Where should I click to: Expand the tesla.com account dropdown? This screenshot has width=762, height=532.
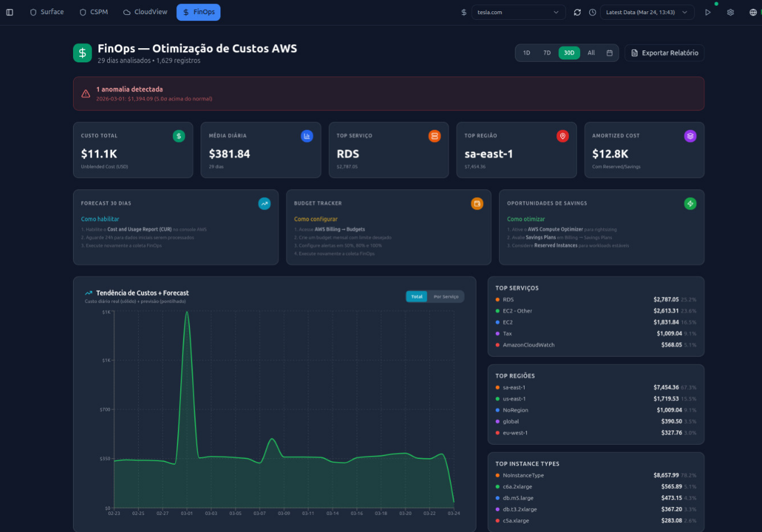[518, 12]
